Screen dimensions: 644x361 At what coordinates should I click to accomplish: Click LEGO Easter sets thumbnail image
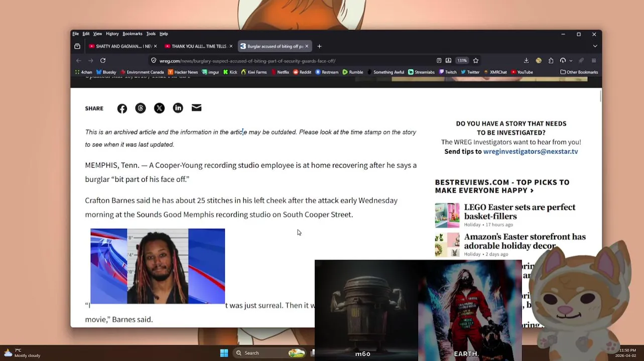(x=447, y=215)
